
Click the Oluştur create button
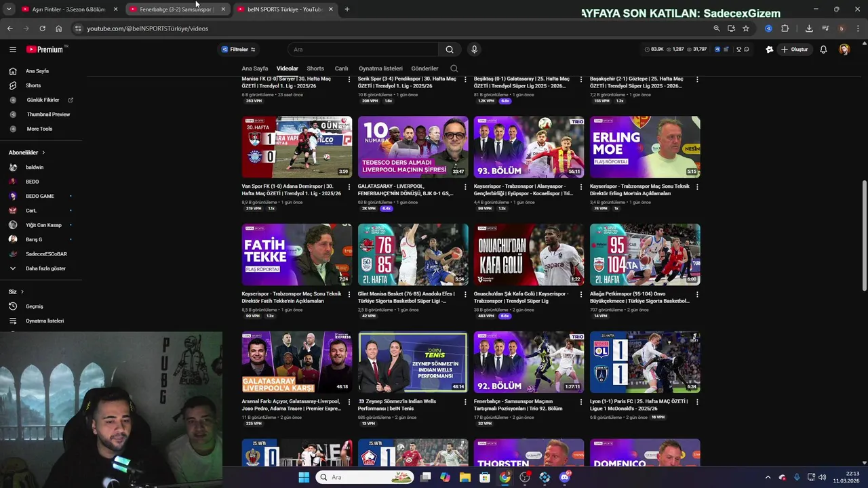click(x=795, y=49)
